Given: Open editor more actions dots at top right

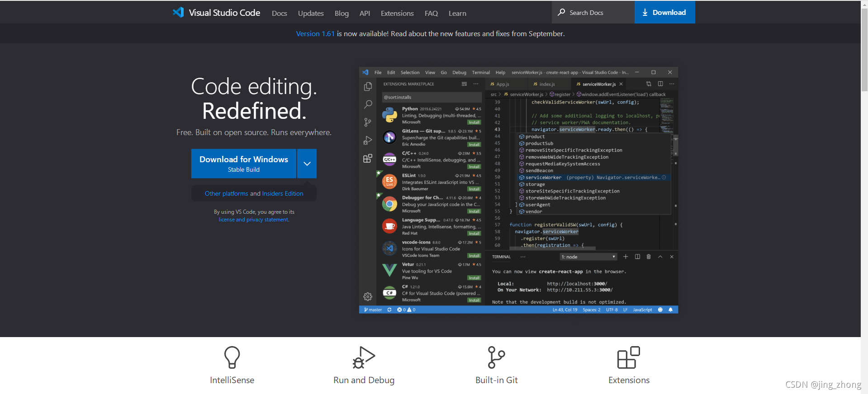Looking at the screenshot, I should [672, 84].
